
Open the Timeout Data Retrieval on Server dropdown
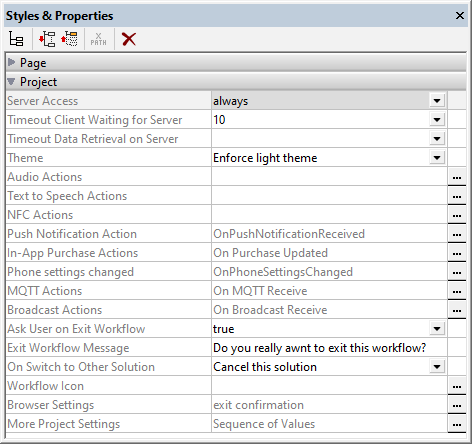[437, 139]
